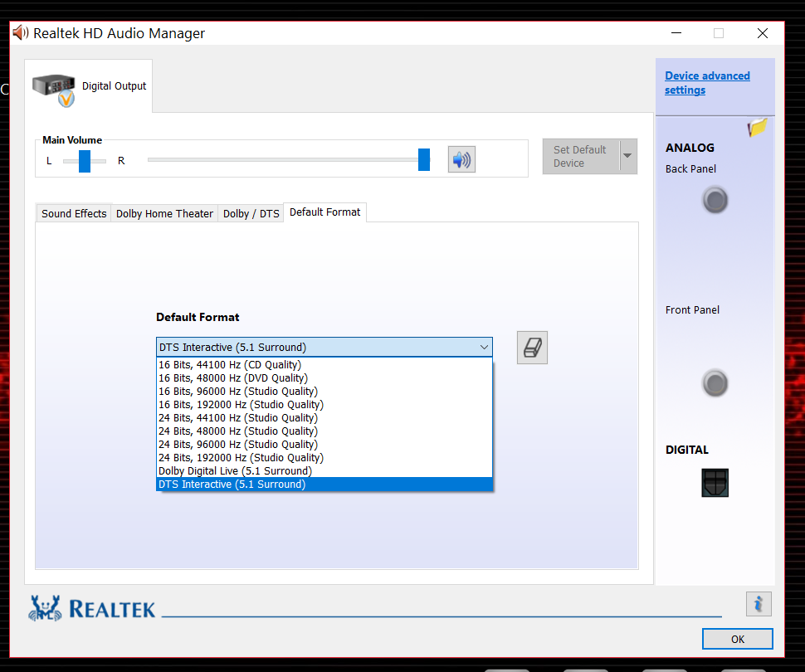This screenshot has height=672, width=805.
Task: Choose 24 Bits, 192000 Hz option
Action: [324, 458]
